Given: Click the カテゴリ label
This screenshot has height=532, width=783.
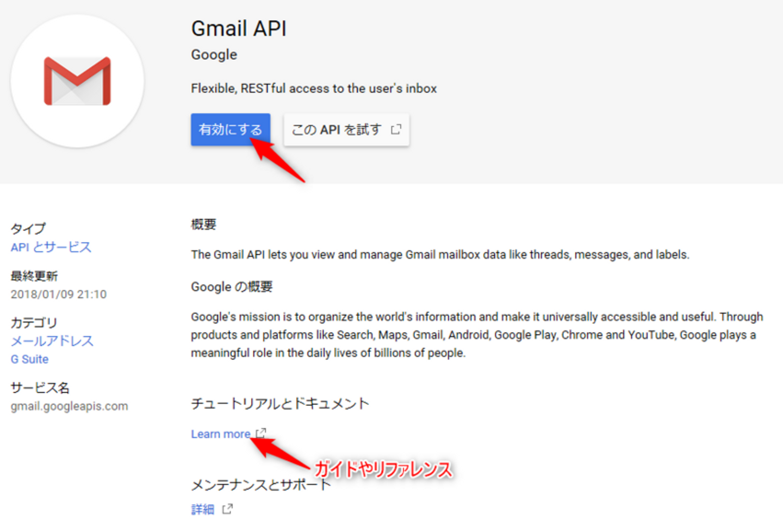Looking at the screenshot, I should click(x=34, y=322).
